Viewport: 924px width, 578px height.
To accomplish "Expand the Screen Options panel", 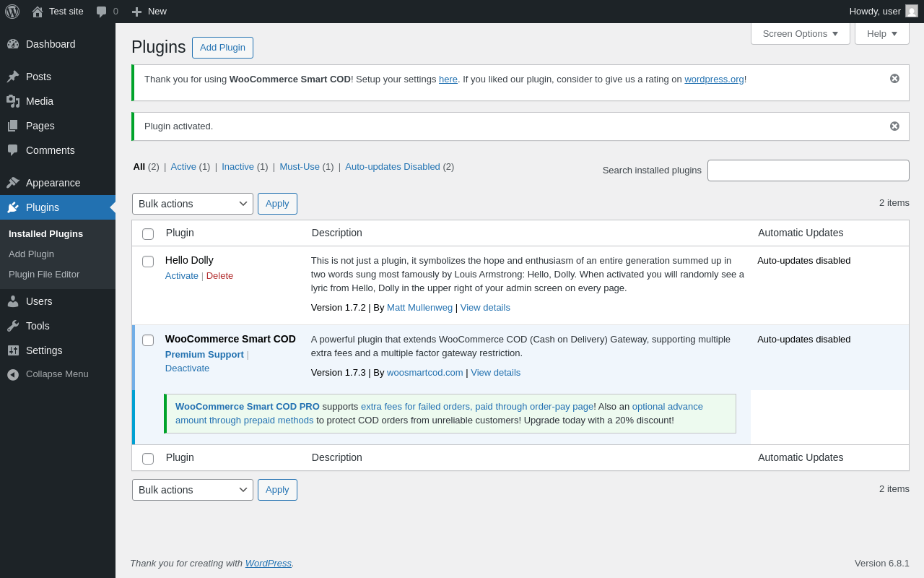I will [x=800, y=33].
